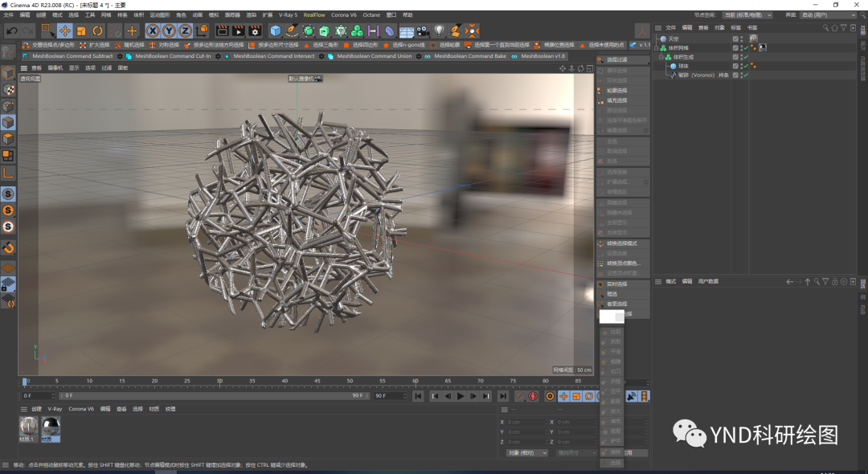Open the object manager 标签 menu
The width and height of the screenshot is (868, 474).
(x=735, y=27)
